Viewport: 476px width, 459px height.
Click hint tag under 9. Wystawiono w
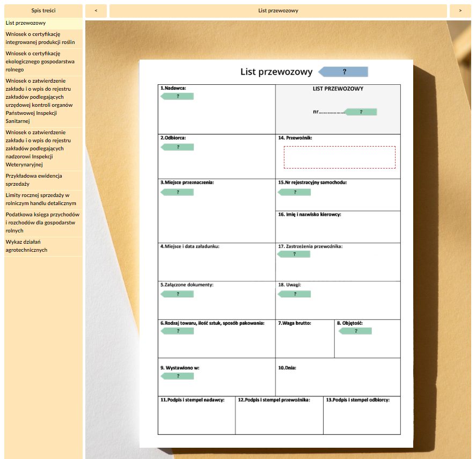click(177, 376)
